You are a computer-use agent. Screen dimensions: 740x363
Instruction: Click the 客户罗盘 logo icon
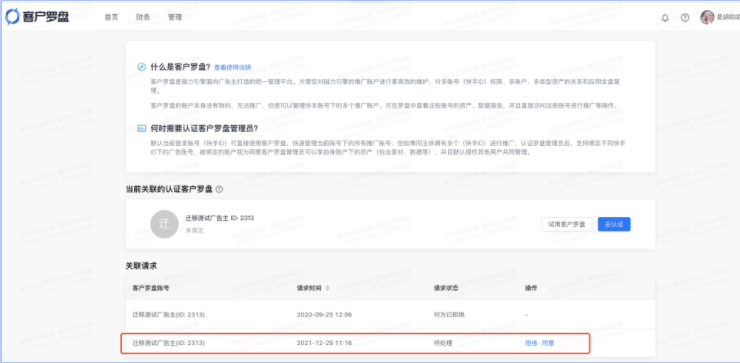[x=12, y=17]
